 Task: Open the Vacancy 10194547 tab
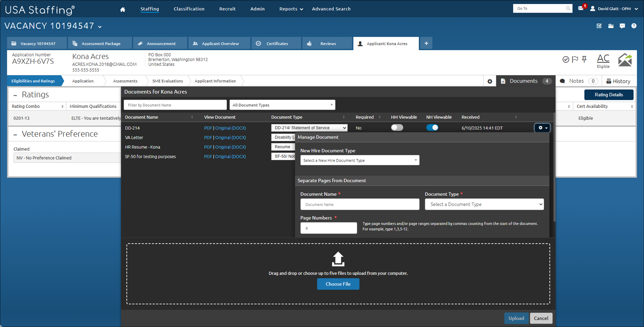point(37,43)
